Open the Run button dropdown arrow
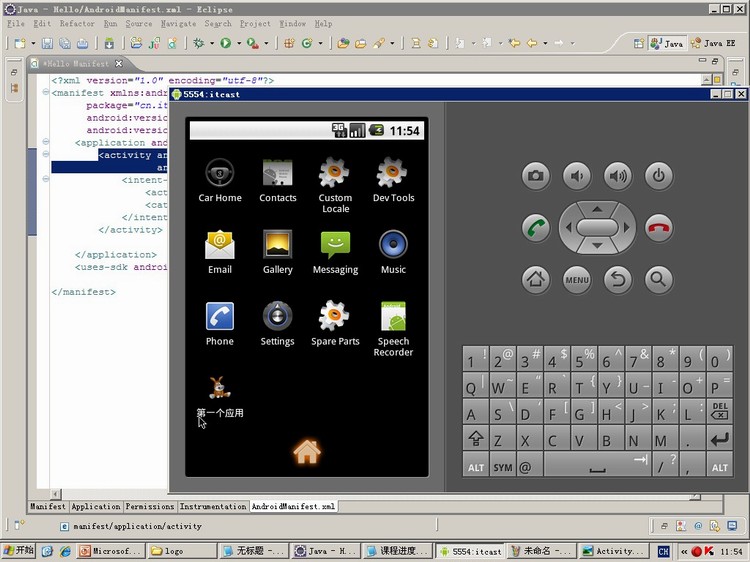The width and height of the screenshot is (750, 562). (x=239, y=43)
